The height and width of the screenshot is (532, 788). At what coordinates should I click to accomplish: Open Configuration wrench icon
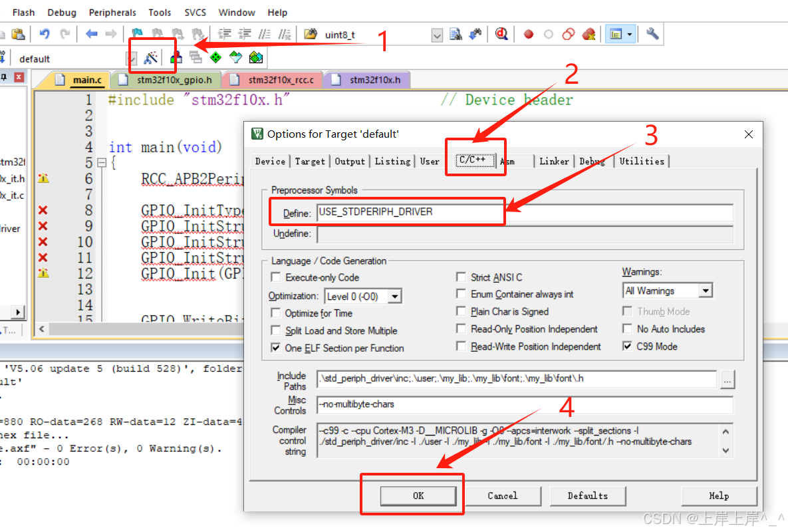tap(652, 34)
